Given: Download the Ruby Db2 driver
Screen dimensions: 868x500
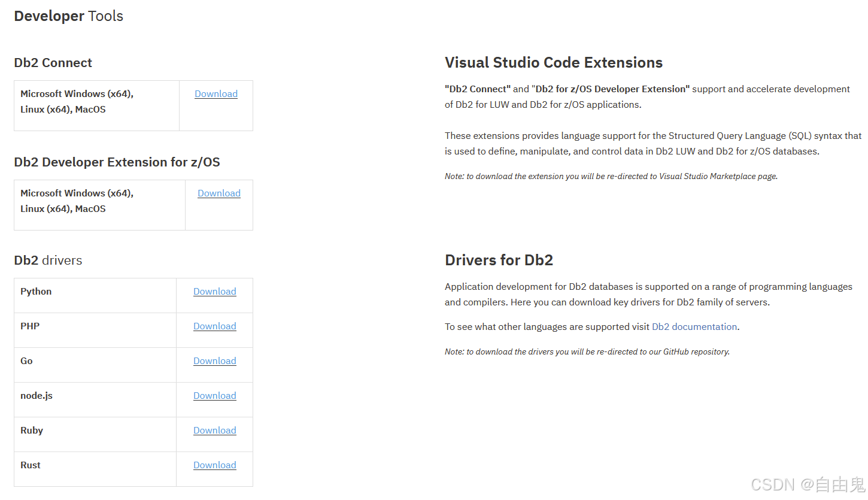Looking at the screenshot, I should [x=215, y=431].
